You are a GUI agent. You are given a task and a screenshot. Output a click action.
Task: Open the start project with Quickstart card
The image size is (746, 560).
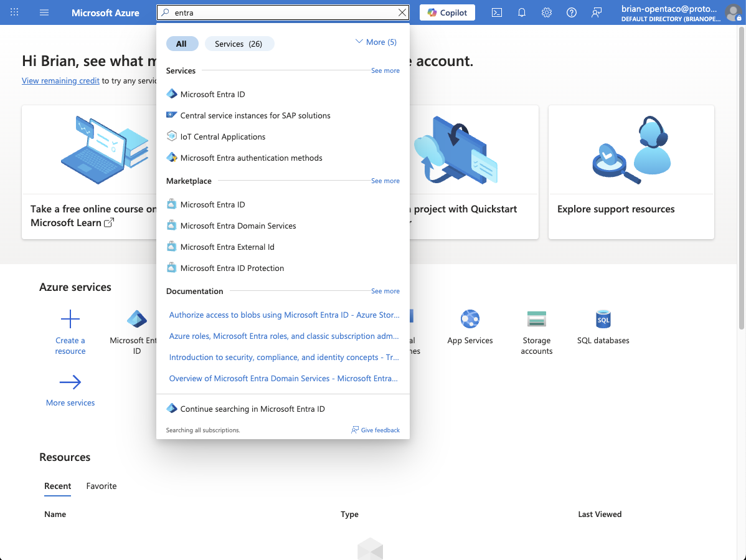click(474, 172)
